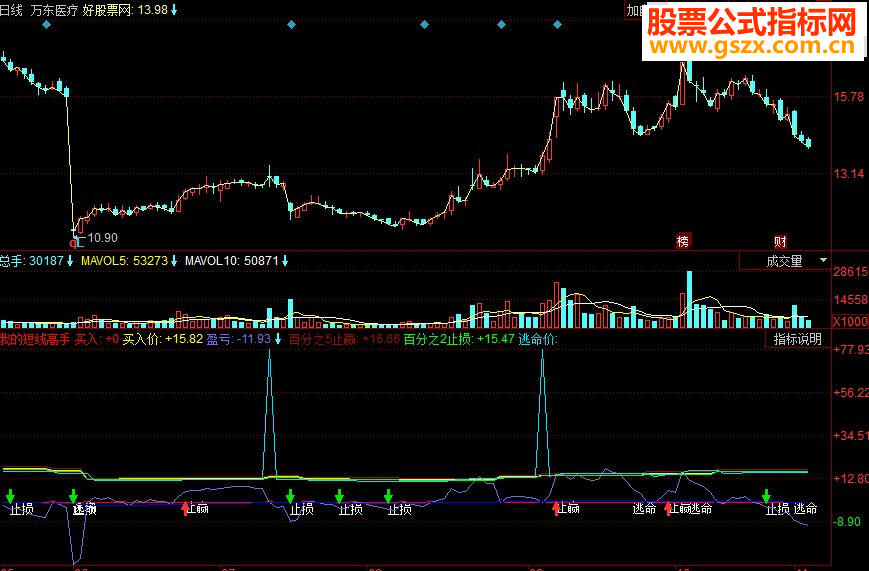Click the +77.93 indicator axis label
The width and height of the screenshot is (869, 571).
(x=851, y=349)
